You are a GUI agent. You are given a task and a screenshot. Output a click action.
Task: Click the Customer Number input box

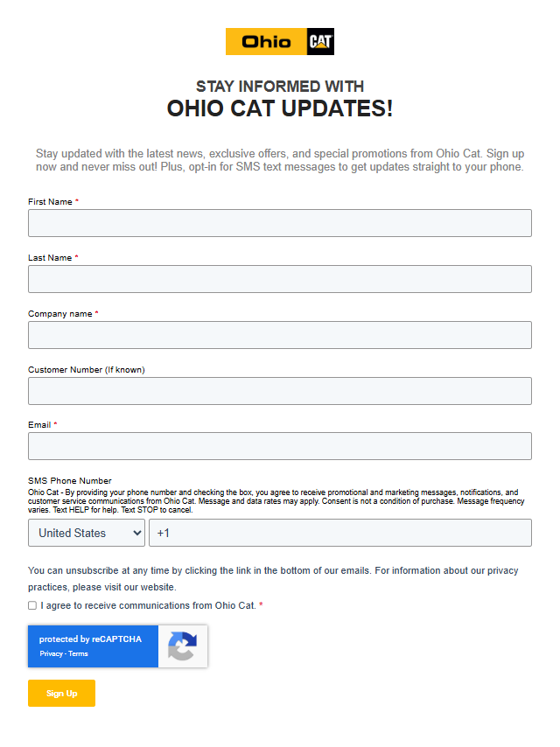click(280, 391)
